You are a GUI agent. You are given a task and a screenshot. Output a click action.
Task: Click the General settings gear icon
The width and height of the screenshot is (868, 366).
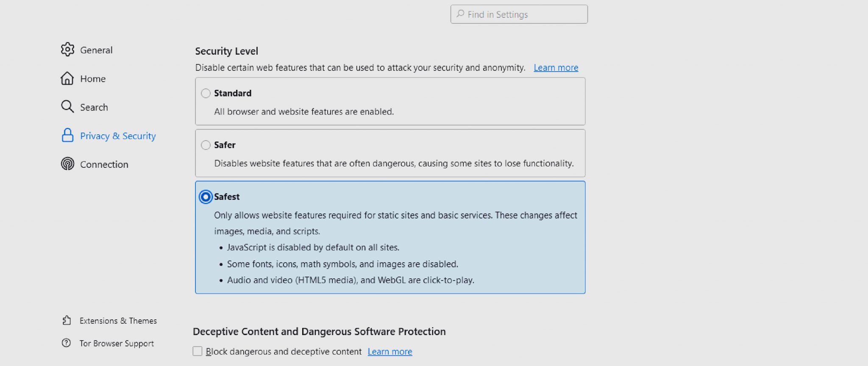(x=67, y=50)
